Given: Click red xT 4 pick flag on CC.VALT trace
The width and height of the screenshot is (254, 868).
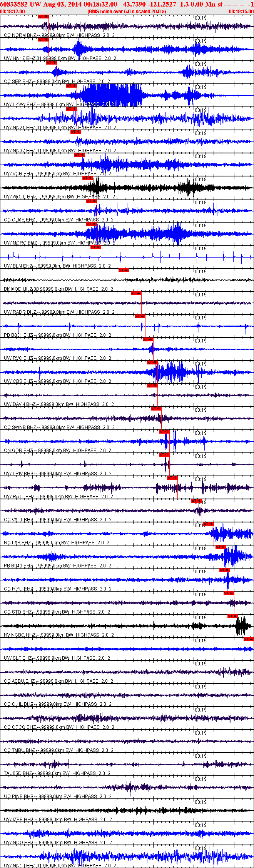Looking at the screenshot, I should (x=196, y=501).
